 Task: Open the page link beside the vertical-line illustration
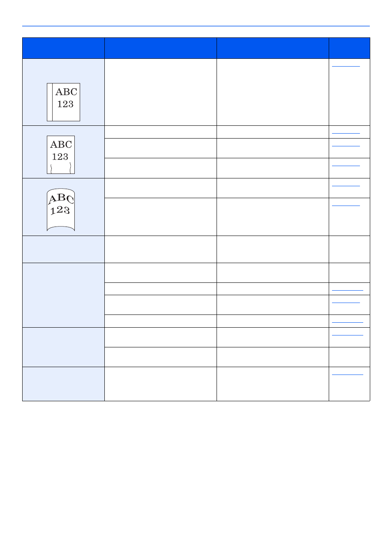(346, 66)
